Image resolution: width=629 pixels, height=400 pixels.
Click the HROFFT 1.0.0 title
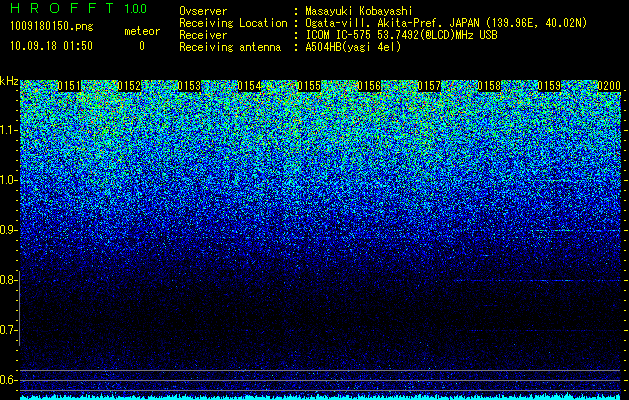[79, 8]
